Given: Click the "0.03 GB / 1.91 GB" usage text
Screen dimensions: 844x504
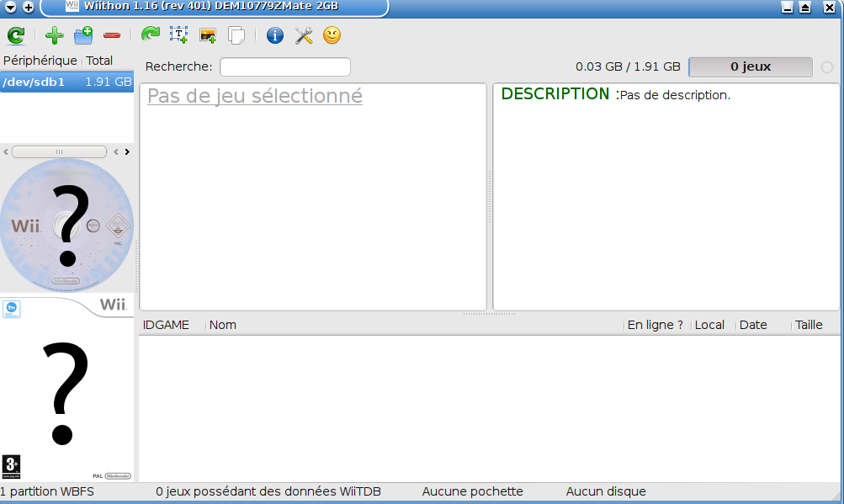Looking at the screenshot, I should click(628, 66).
